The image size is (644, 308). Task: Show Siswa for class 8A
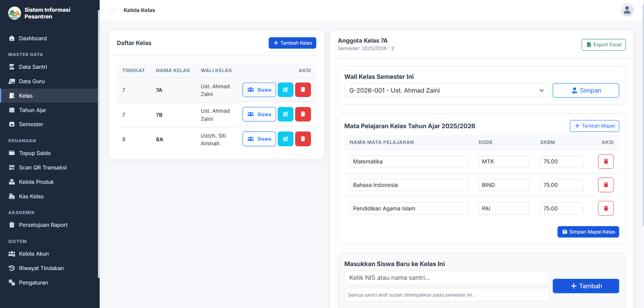point(259,139)
